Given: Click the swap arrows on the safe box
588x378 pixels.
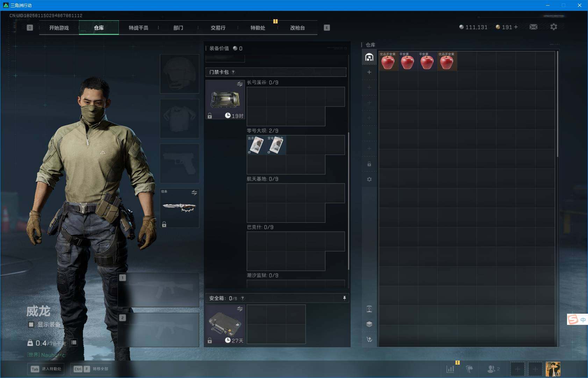Looking at the screenshot, I should (240, 309).
